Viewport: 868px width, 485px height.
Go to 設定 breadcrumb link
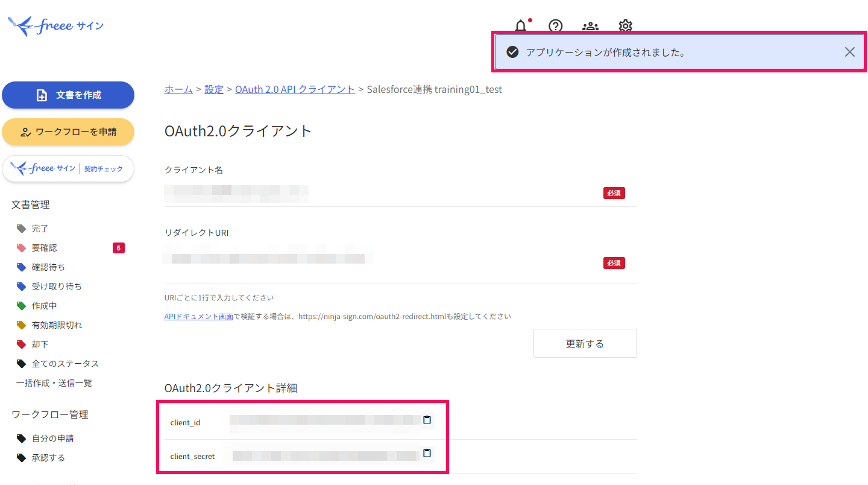214,89
